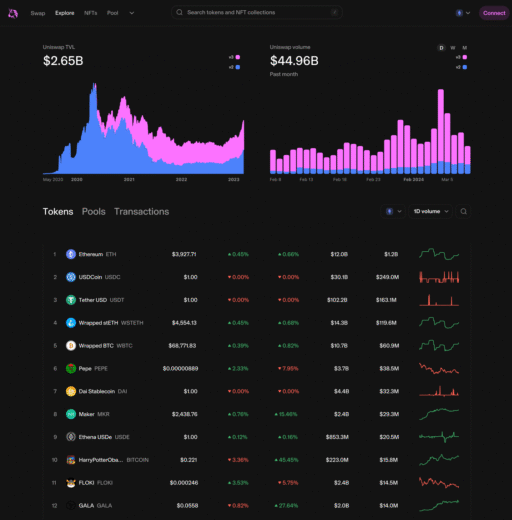This screenshot has width=512, height=520.
Task: Click Maker 15.46% daily change
Action: coord(286,414)
